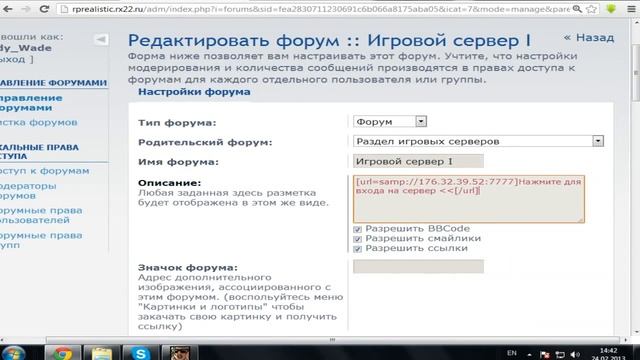Go back via « Назад link

click(x=589, y=38)
